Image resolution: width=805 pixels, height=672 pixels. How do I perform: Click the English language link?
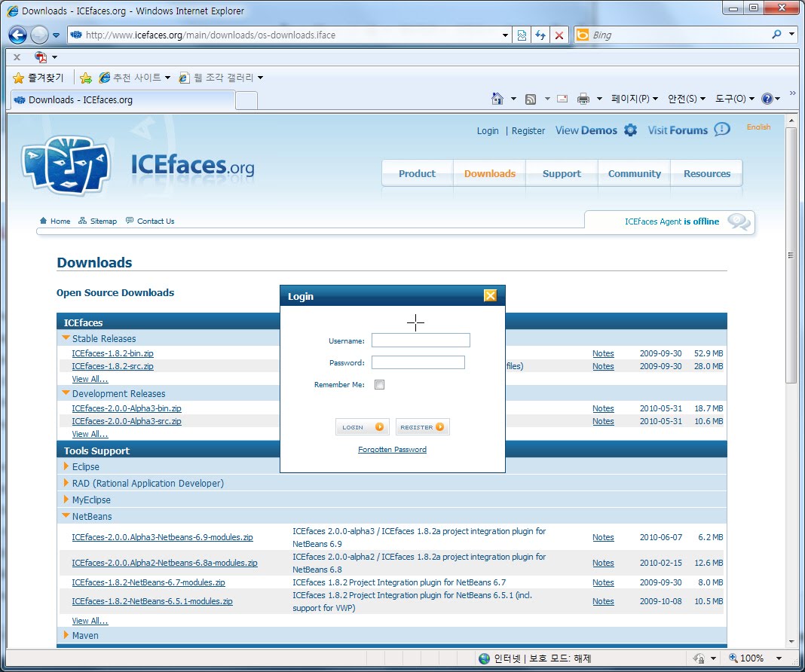pos(758,127)
